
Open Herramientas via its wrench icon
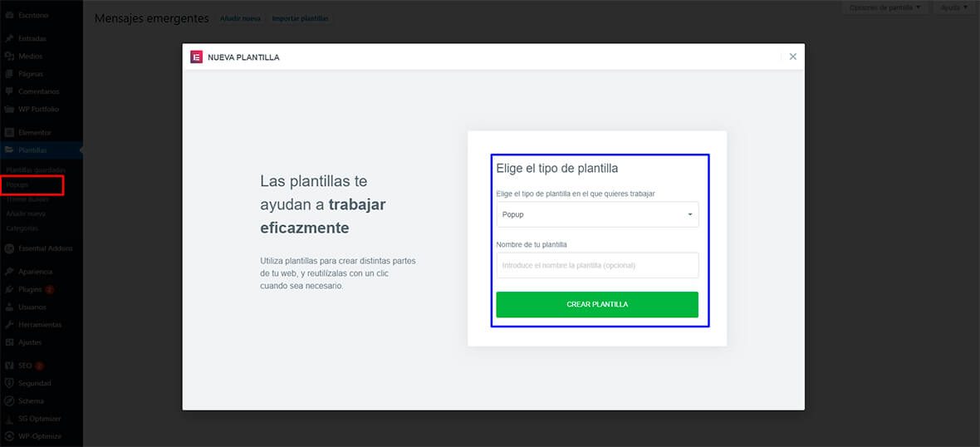pyautogui.click(x=9, y=325)
